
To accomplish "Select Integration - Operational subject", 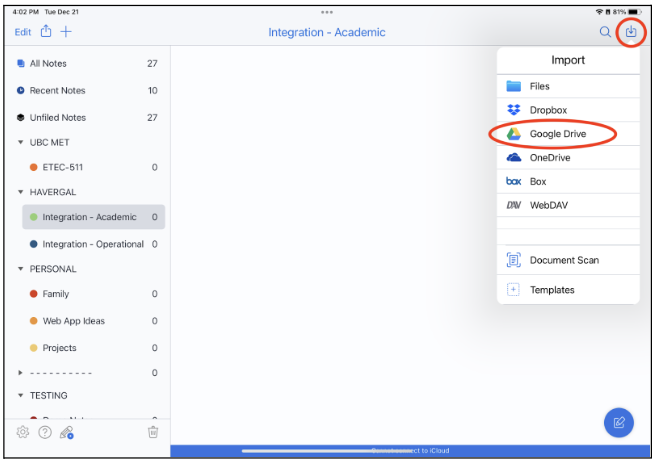I will tap(93, 244).
